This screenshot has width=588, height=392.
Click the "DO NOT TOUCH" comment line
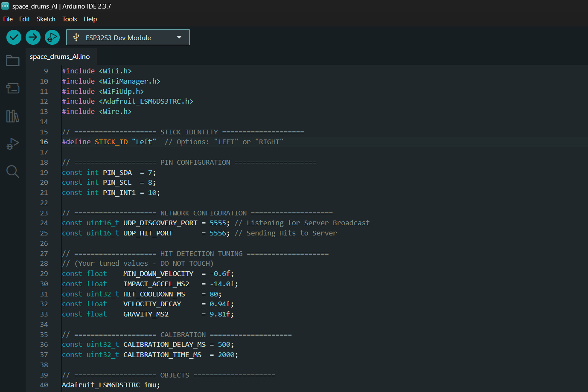point(137,264)
